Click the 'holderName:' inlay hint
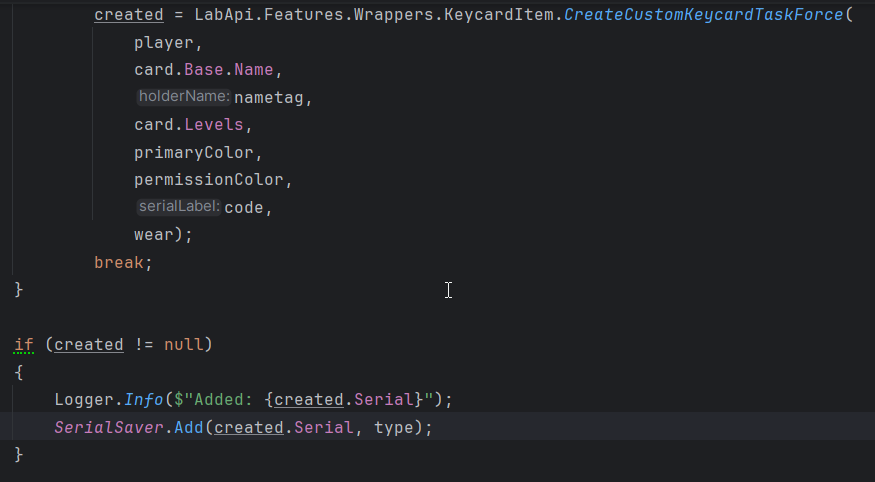This screenshot has height=482, width=875. (x=184, y=97)
